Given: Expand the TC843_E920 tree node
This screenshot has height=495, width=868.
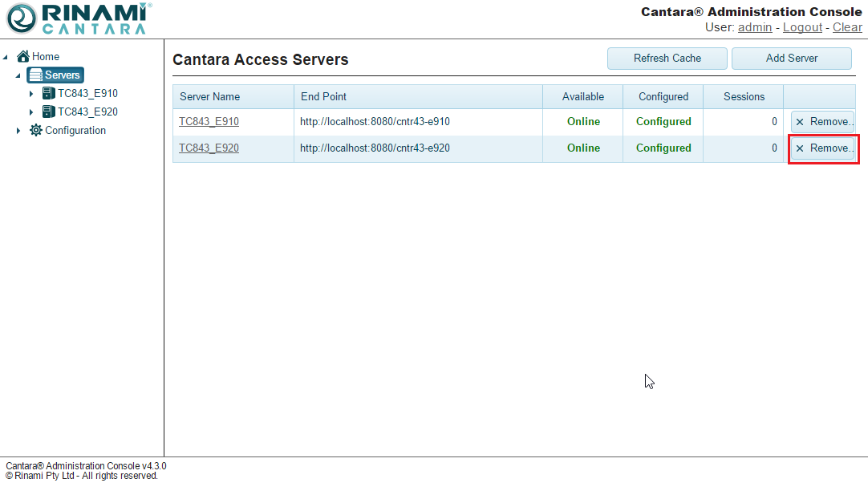Looking at the screenshot, I should 31,112.
